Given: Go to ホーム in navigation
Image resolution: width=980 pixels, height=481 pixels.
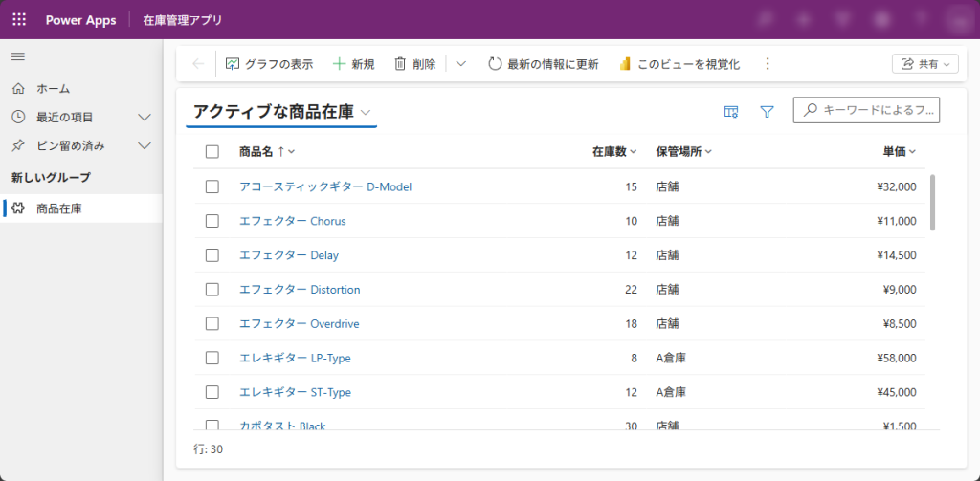Looking at the screenshot, I should [x=53, y=89].
